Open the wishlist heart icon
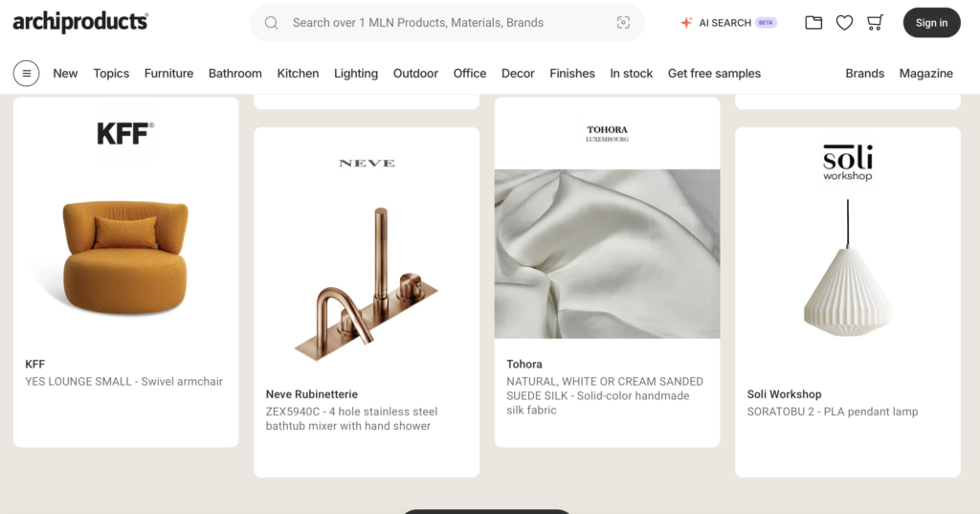The width and height of the screenshot is (980, 514). (844, 23)
